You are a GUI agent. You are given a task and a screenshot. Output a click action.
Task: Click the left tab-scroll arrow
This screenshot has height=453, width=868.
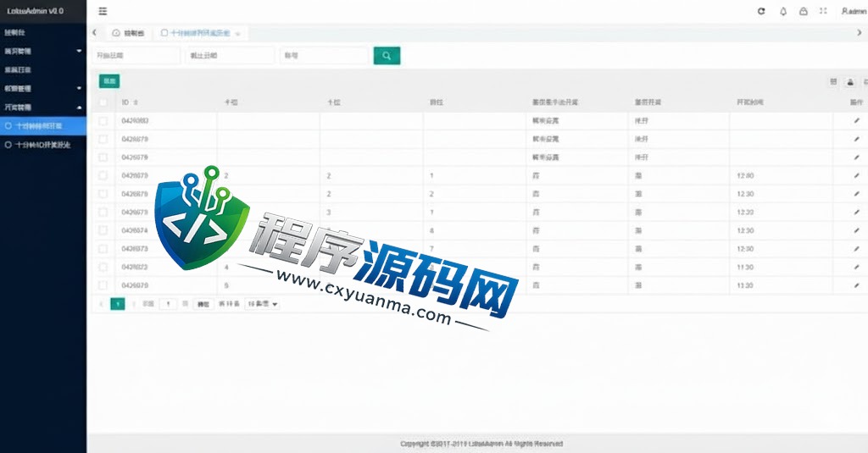pyautogui.click(x=95, y=33)
